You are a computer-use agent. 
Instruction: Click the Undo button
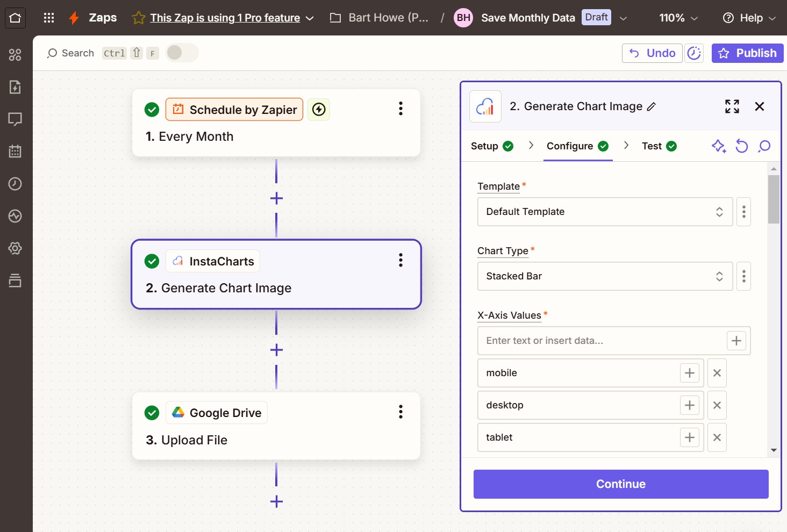coord(652,53)
